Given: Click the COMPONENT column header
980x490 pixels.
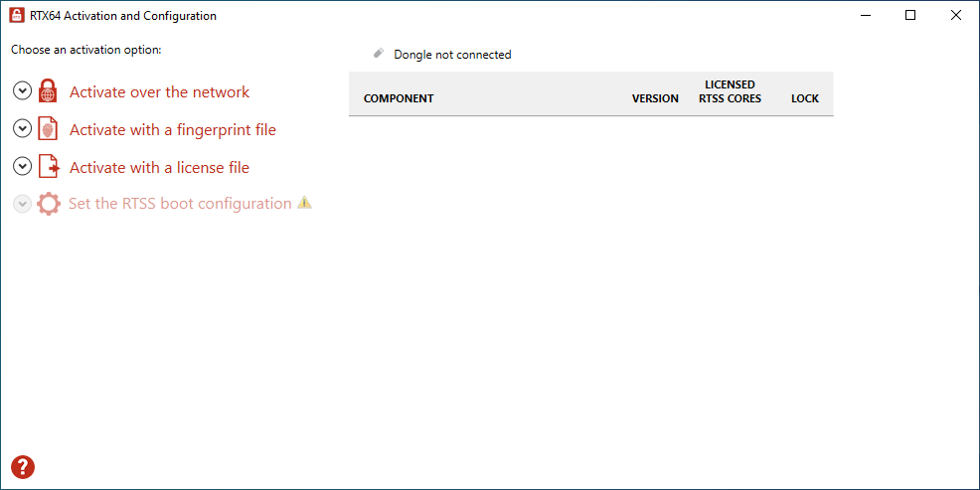Looking at the screenshot, I should pyautogui.click(x=399, y=98).
